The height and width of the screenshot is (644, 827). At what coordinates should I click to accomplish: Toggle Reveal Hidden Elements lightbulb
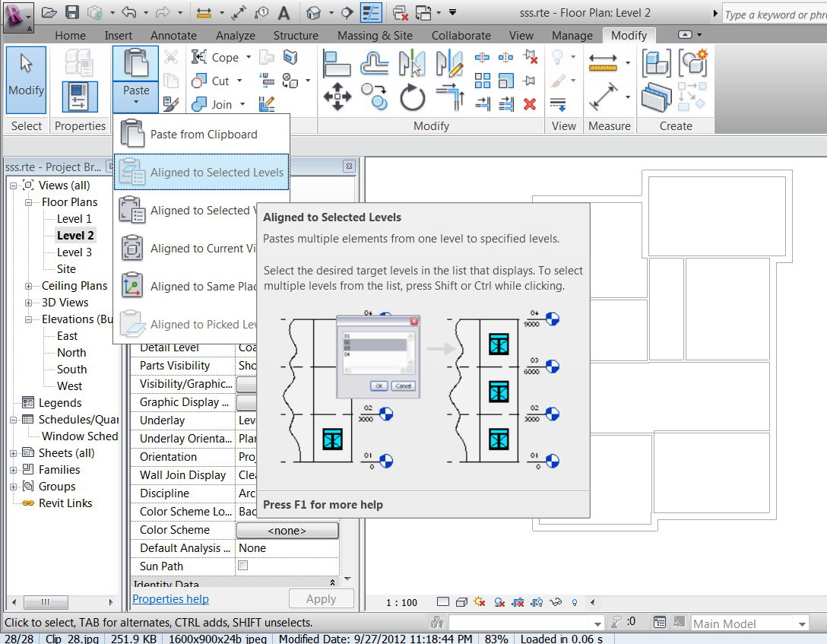coord(574,602)
